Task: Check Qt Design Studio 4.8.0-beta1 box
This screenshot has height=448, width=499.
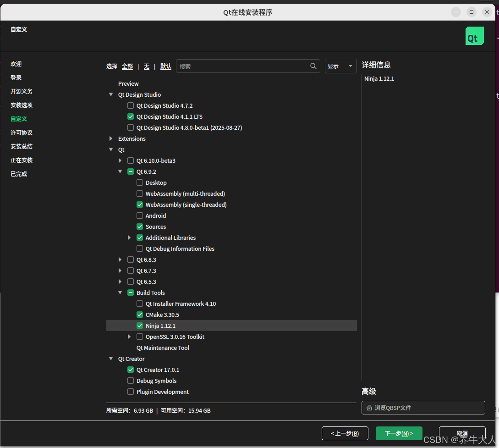Action: pyautogui.click(x=131, y=127)
